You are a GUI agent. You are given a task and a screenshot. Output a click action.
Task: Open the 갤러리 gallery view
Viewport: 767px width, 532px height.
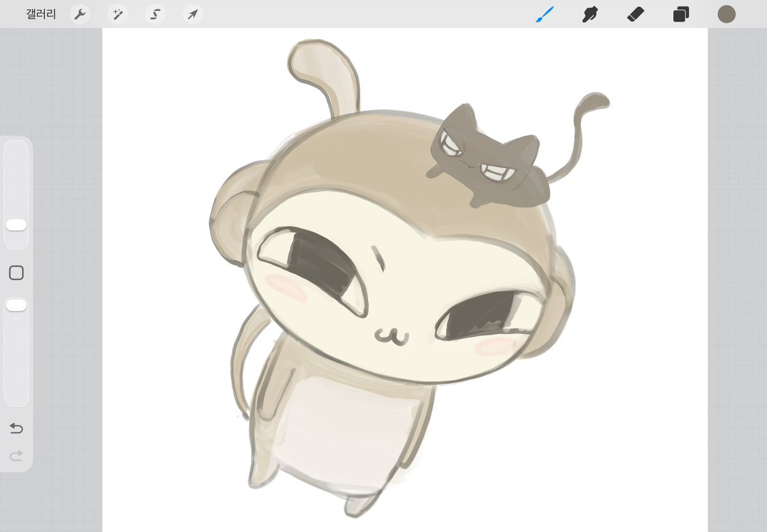(41, 14)
